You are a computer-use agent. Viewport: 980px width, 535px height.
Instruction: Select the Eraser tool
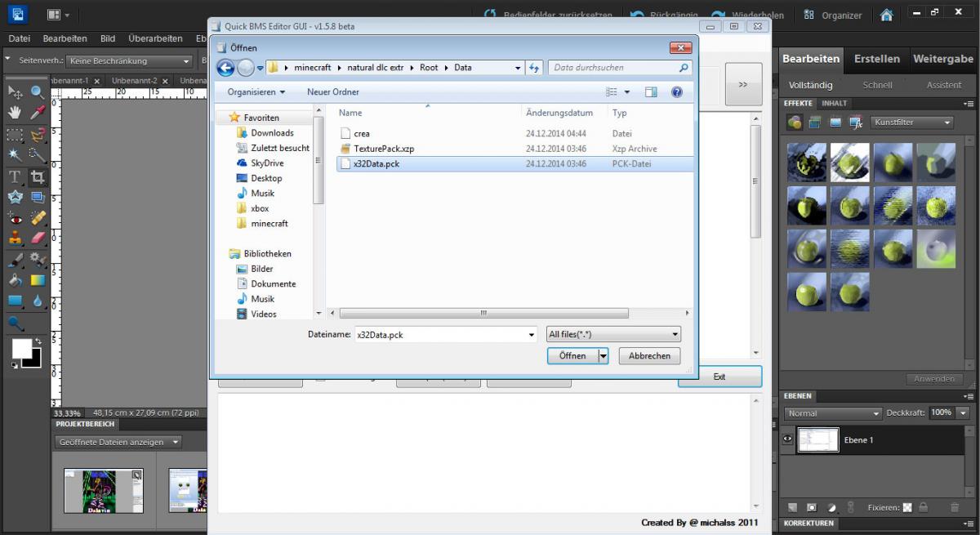click(38, 239)
